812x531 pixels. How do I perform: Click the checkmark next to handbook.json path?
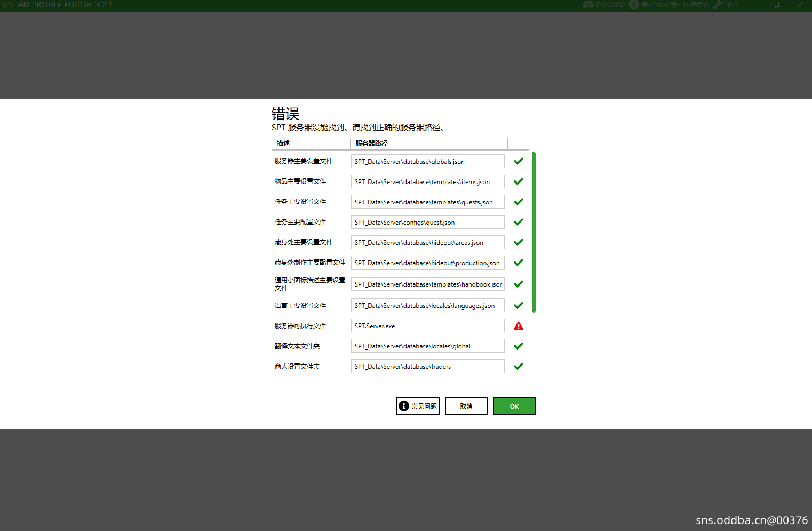point(519,284)
